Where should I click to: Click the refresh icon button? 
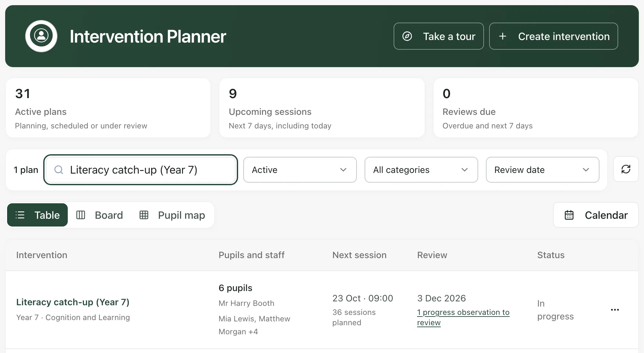[x=626, y=169]
